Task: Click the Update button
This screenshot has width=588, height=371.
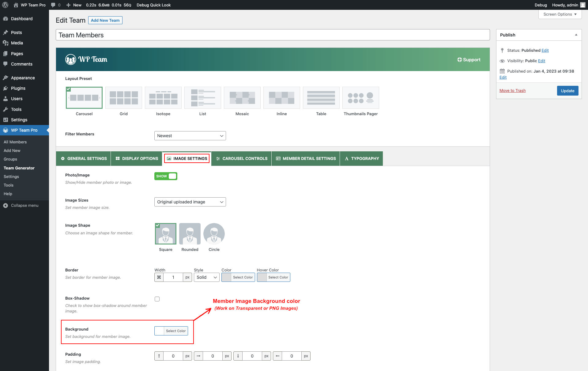Action: (567, 90)
